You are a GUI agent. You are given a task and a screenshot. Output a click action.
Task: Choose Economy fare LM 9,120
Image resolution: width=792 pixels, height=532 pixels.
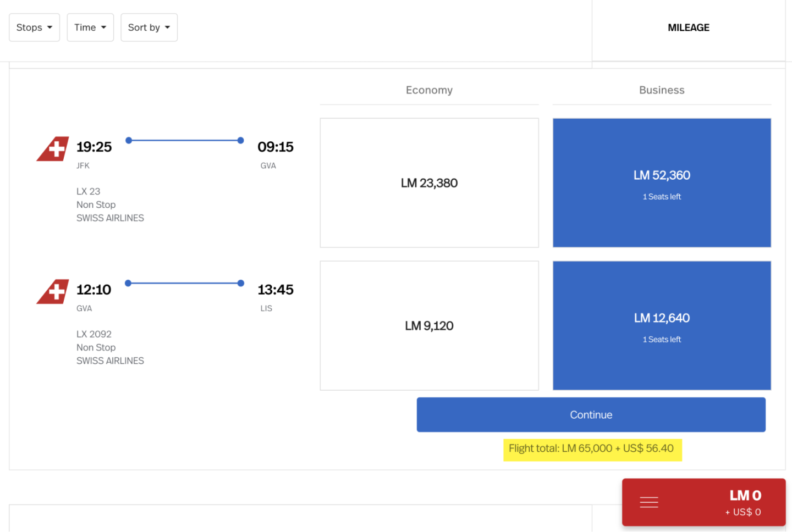429,326
